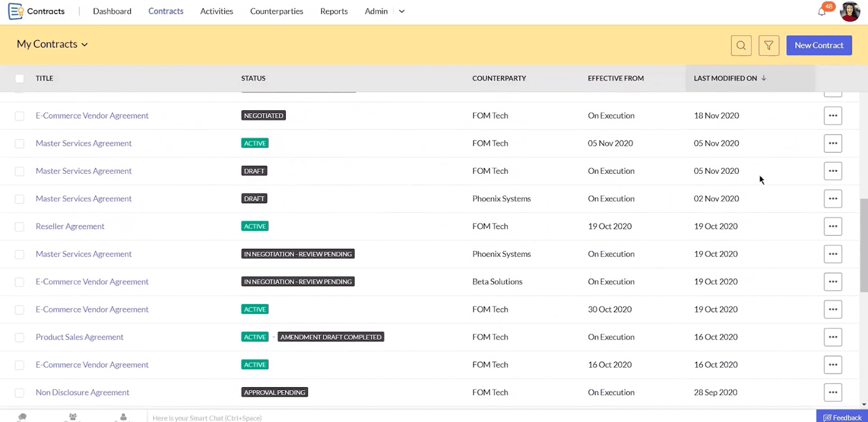Toggle the select-all checkbox in header
This screenshot has width=868, height=422.
20,79
